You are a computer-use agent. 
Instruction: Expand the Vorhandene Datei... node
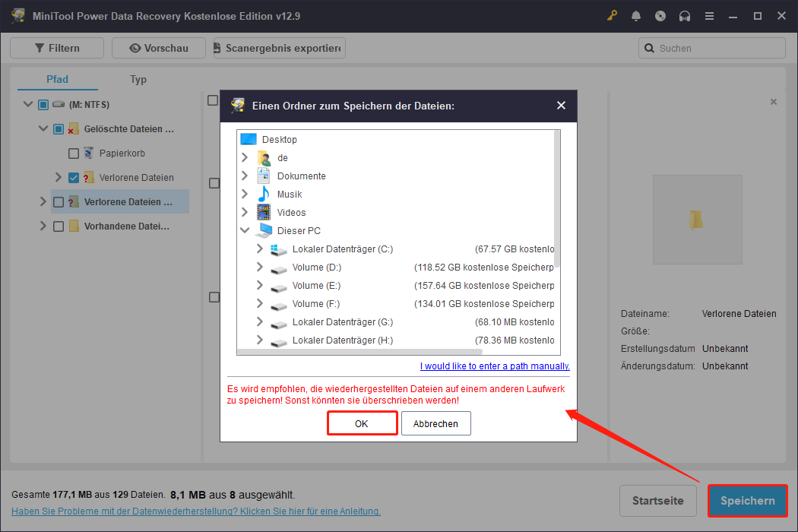[43, 226]
